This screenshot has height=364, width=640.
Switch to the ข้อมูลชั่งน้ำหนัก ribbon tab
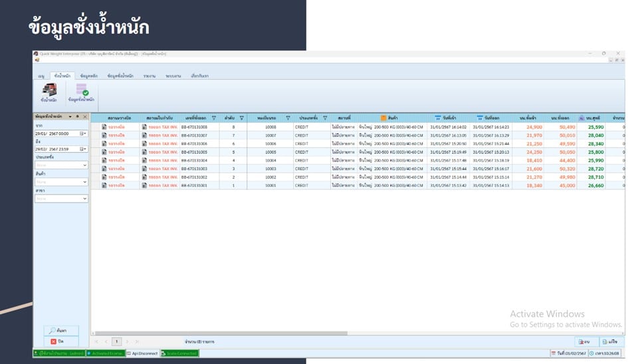pos(120,76)
